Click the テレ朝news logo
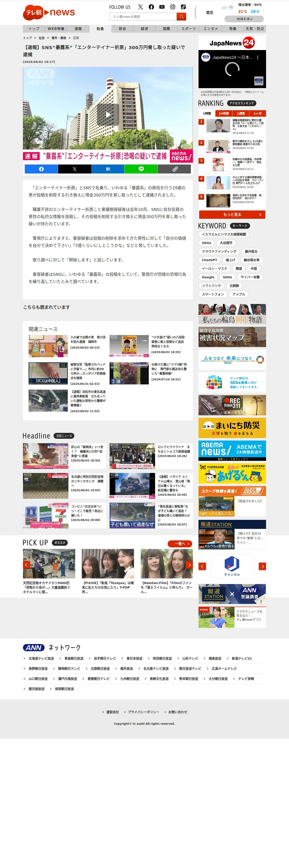Screen dimensions: 289x868 (49, 12)
